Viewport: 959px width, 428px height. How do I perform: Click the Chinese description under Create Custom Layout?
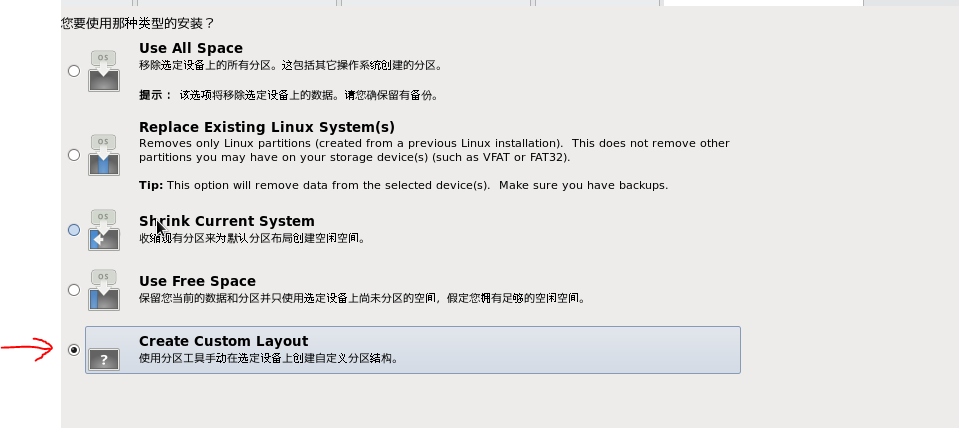coord(268,358)
